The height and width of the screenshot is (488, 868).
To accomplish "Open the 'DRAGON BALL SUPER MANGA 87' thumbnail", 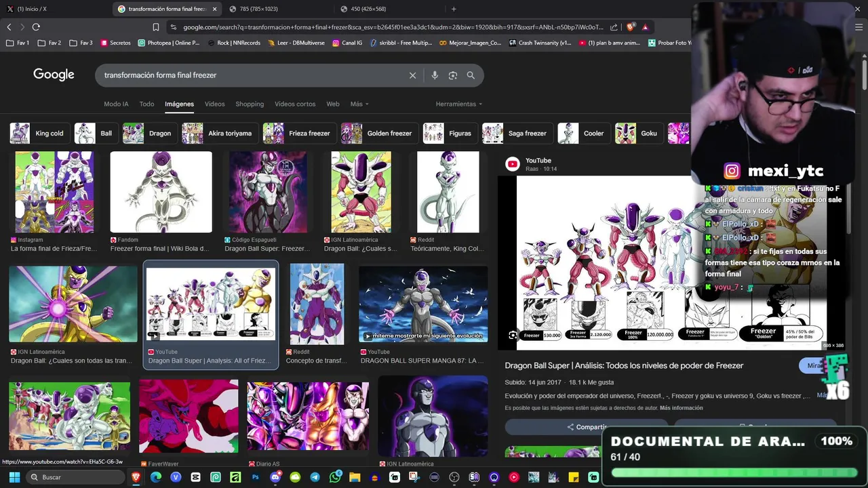I will pyautogui.click(x=423, y=304).
